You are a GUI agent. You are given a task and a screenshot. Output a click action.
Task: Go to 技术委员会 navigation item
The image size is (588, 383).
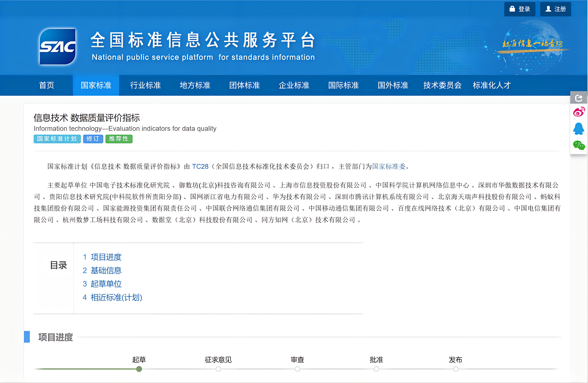pyautogui.click(x=442, y=85)
